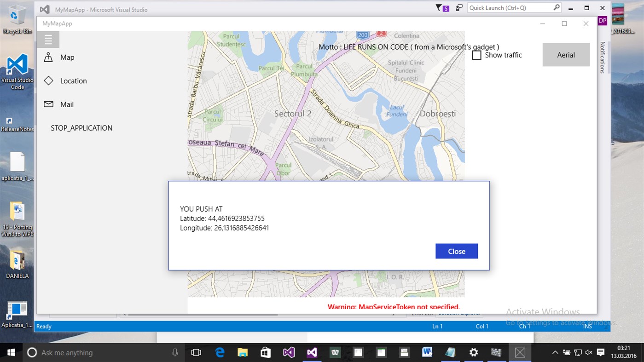
Task: Toggle INS mode in the status bar
Action: (587, 326)
